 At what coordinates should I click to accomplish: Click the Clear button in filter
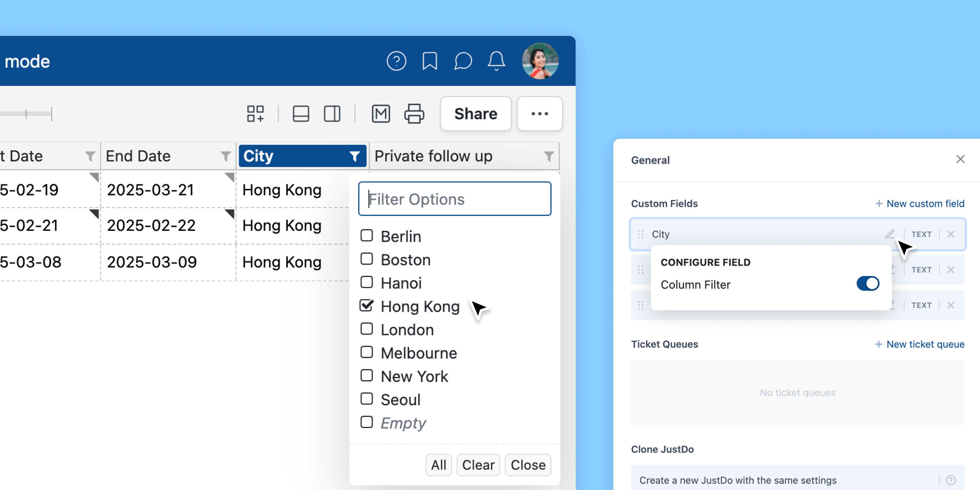pyautogui.click(x=478, y=464)
